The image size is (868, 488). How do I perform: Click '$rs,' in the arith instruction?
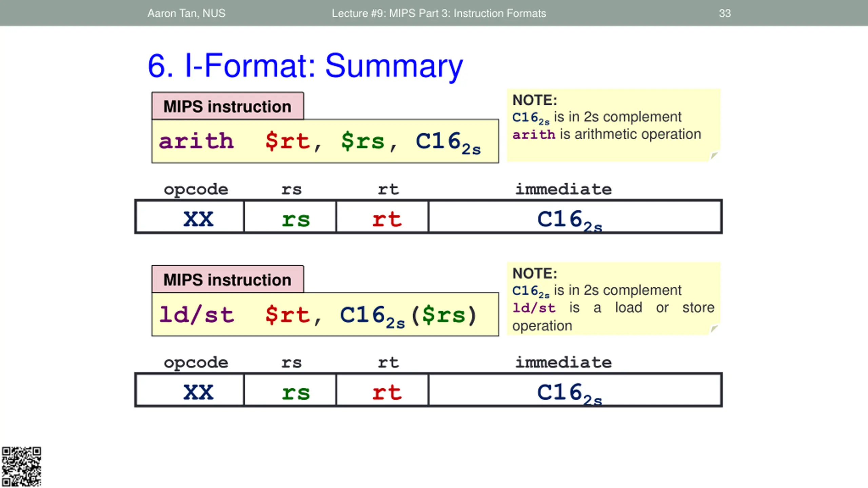pos(369,142)
